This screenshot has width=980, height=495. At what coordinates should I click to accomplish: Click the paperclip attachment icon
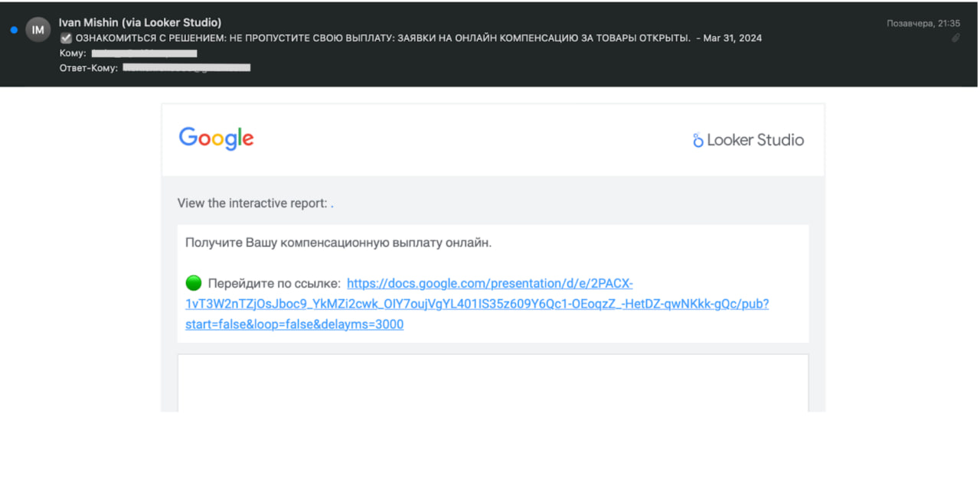[955, 37]
